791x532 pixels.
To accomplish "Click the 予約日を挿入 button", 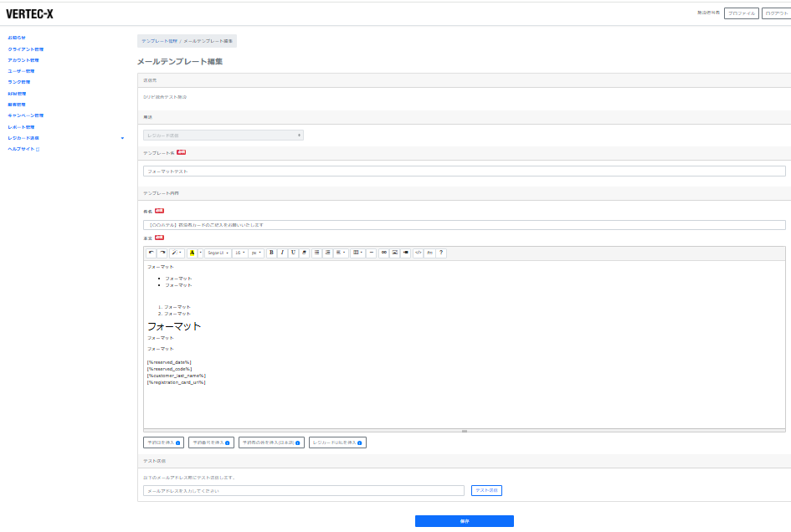I will point(163,442).
